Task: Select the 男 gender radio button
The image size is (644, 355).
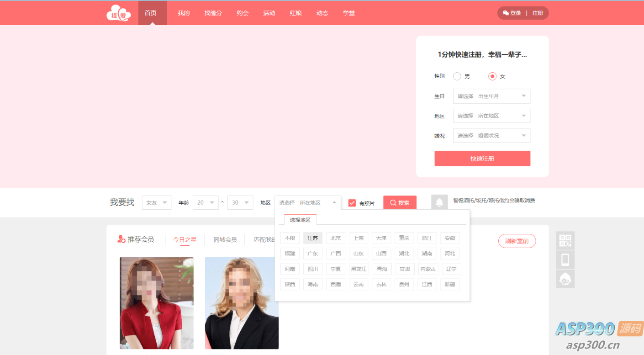Action: click(x=457, y=76)
